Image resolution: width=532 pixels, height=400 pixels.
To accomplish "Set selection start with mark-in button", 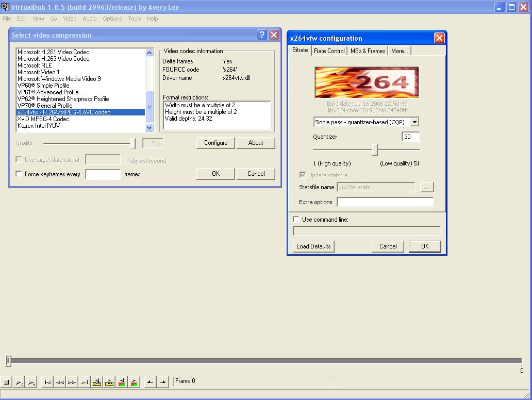I will (151, 382).
